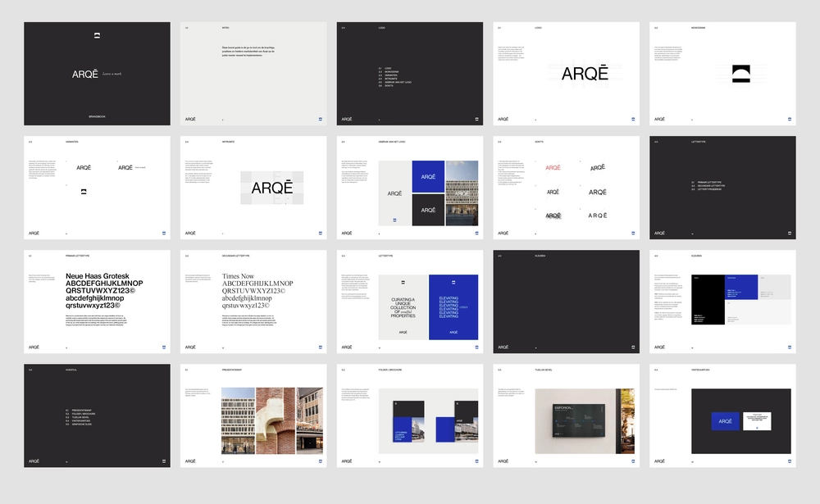Open the dark cover page with 'Leave a mark'
Screen dimensions: 820x504
(97, 74)
